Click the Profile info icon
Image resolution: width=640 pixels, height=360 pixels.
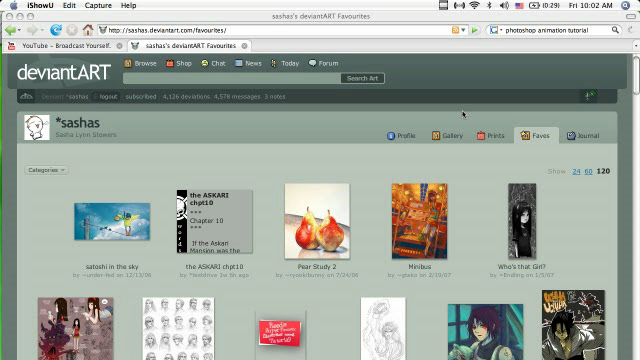tap(391, 136)
